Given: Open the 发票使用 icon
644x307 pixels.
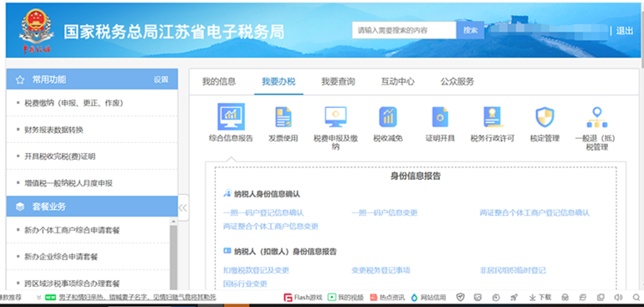Looking at the screenshot, I should coord(283,117).
